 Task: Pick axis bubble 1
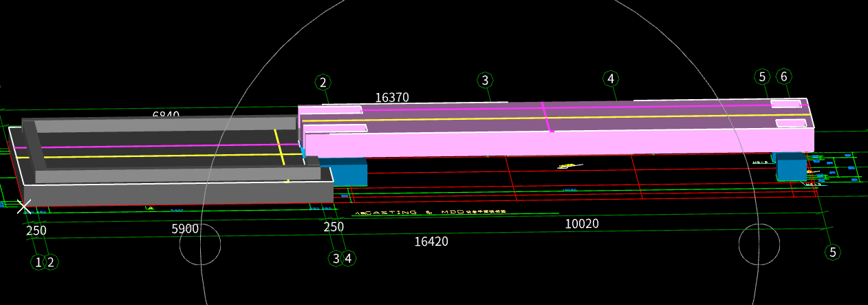[38, 262]
